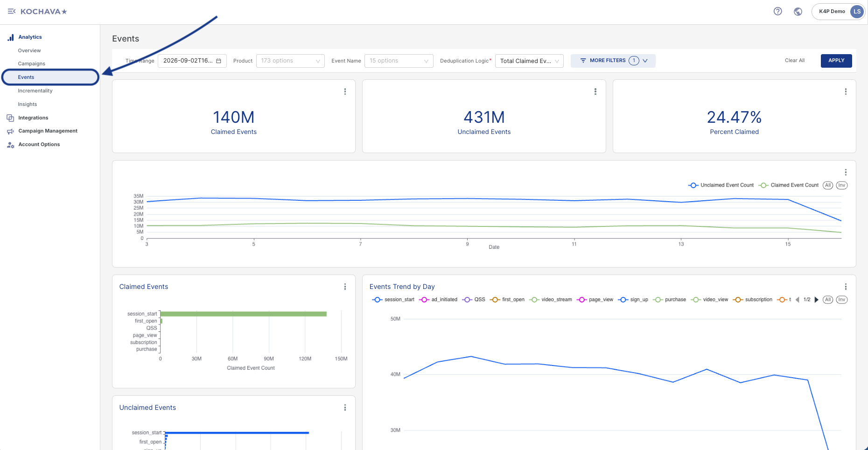Viewport: 868px width, 450px height.
Task: Toggle Unclaimed Event Count legend series
Action: [x=721, y=185]
